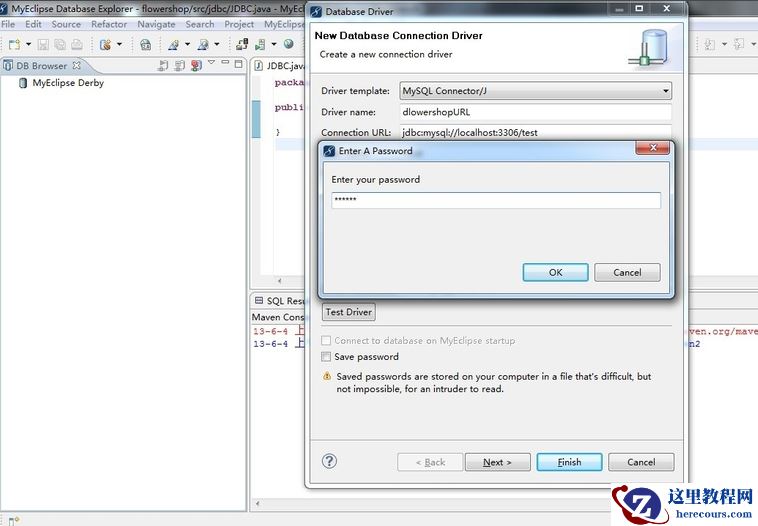The image size is (758, 526).
Task: Click the editor horizontal scrollbar left arrow
Action: (x=279, y=280)
